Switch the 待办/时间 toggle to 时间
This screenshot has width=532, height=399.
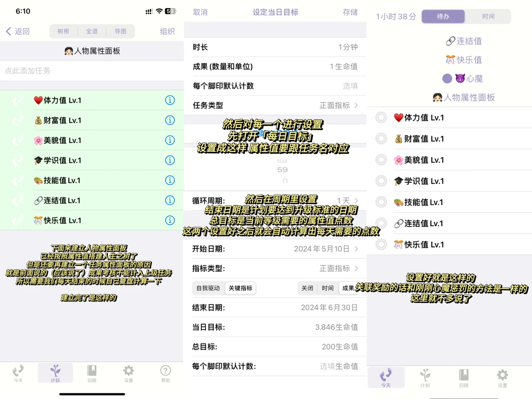coord(488,16)
